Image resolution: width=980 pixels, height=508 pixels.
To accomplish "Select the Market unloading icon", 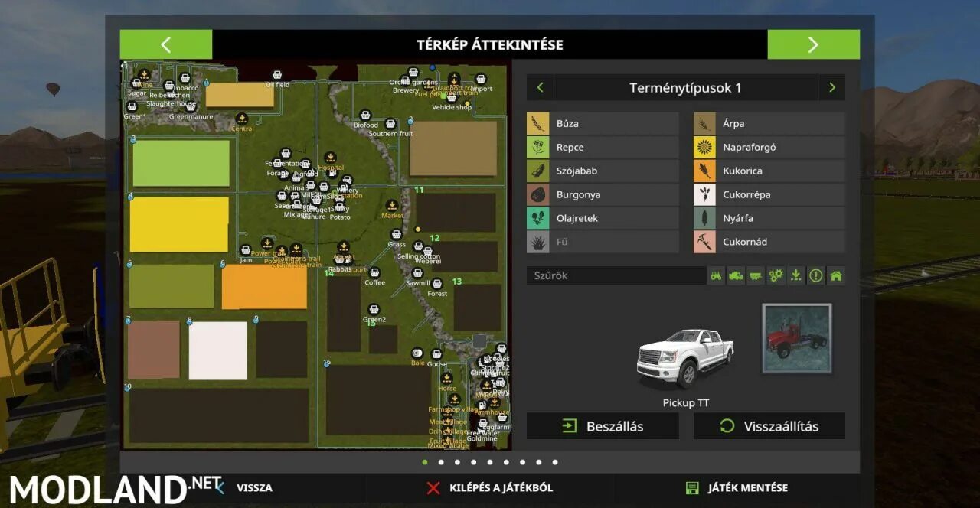I will (x=392, y=206).
